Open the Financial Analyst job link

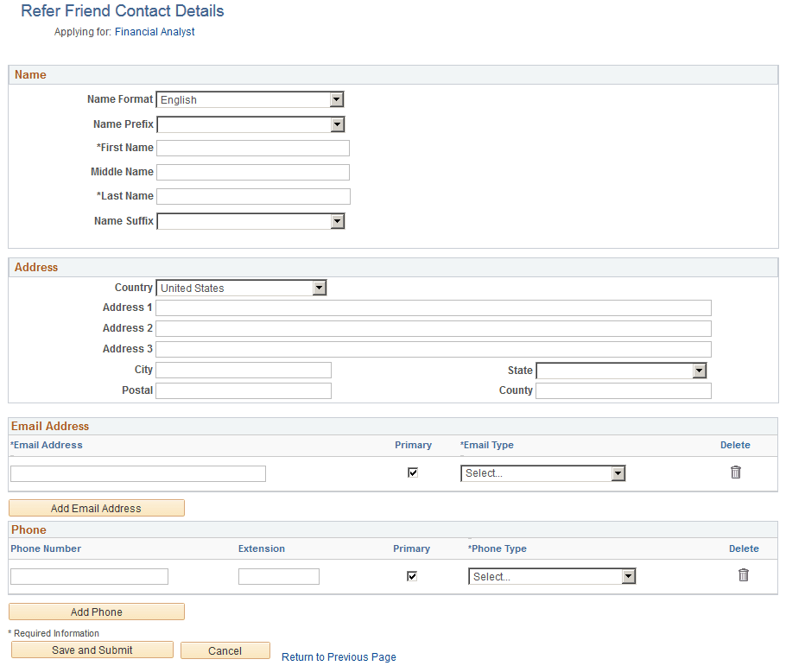click(x=154, y=31)
